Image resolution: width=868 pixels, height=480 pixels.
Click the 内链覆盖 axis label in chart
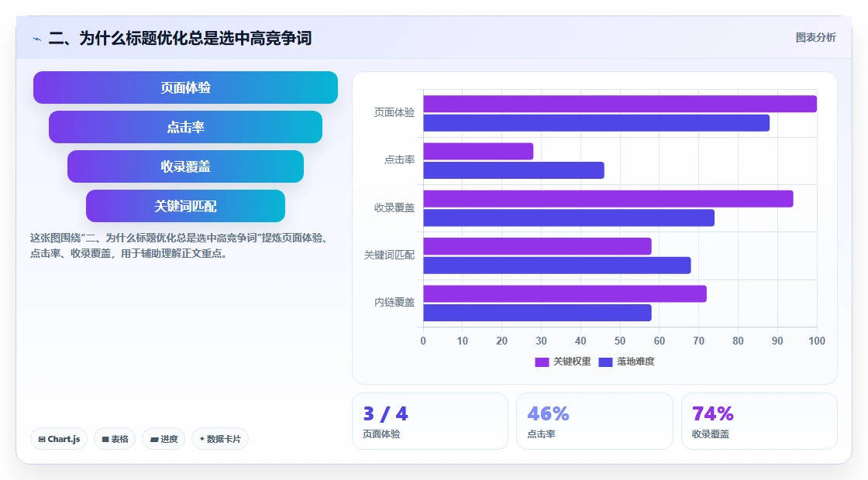[394, 302]
